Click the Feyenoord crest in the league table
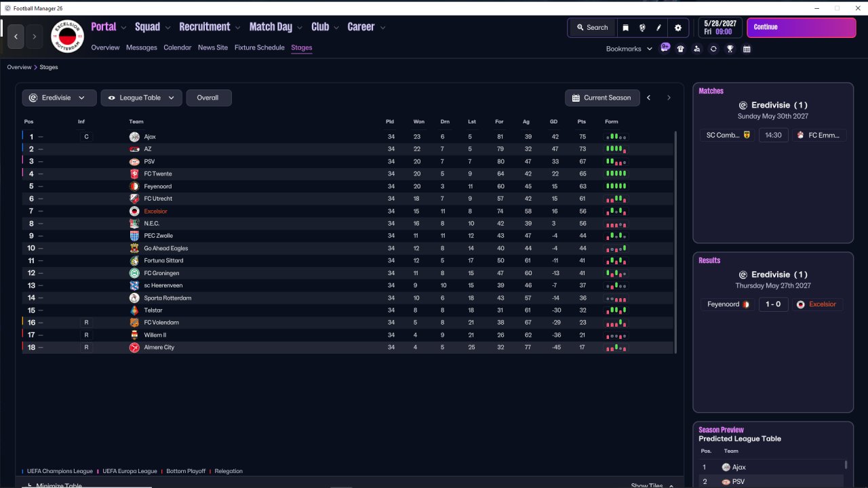This screenshot has height=488, width=868. pyautogui.click(x=134, y=186)
